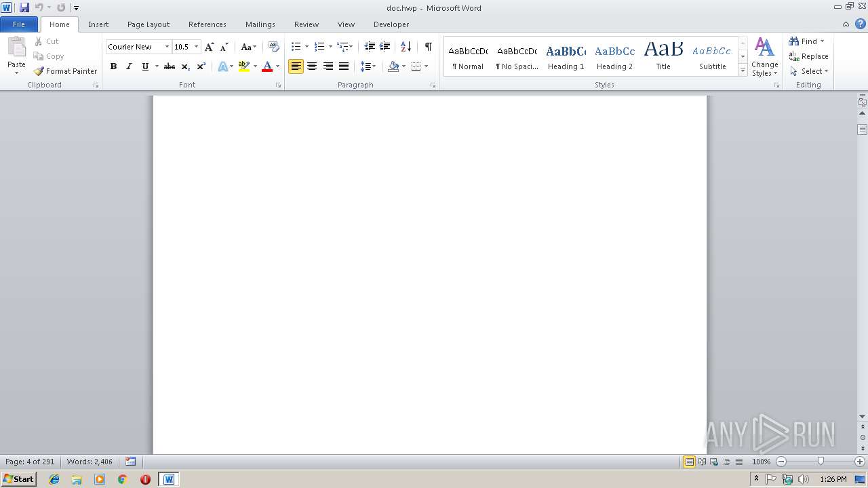Click the Clear Formatting icon

pyautogui.click(x=274, y=47)
